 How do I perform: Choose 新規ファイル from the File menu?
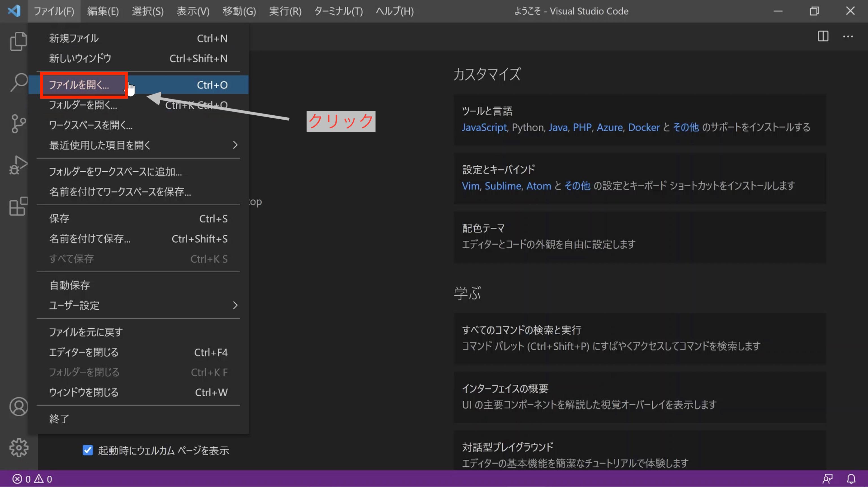(138, 38)
